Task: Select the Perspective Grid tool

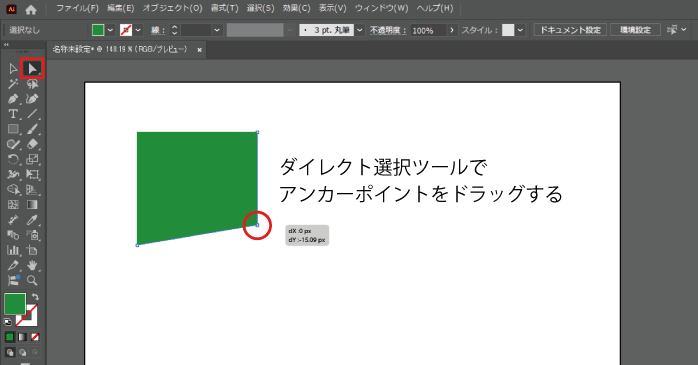Action: pyautogui.click(x=32, y=190)
